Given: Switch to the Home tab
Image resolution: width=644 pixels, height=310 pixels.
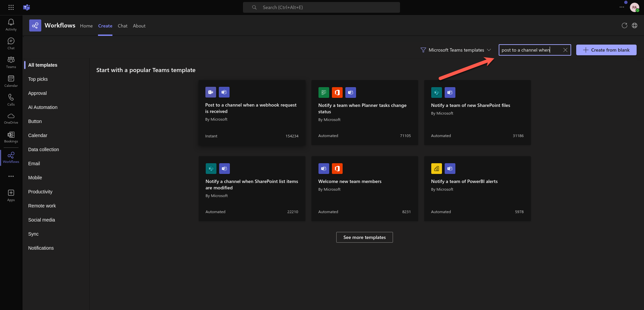Looking at the screenshot, I should click(x=86, y=26).
